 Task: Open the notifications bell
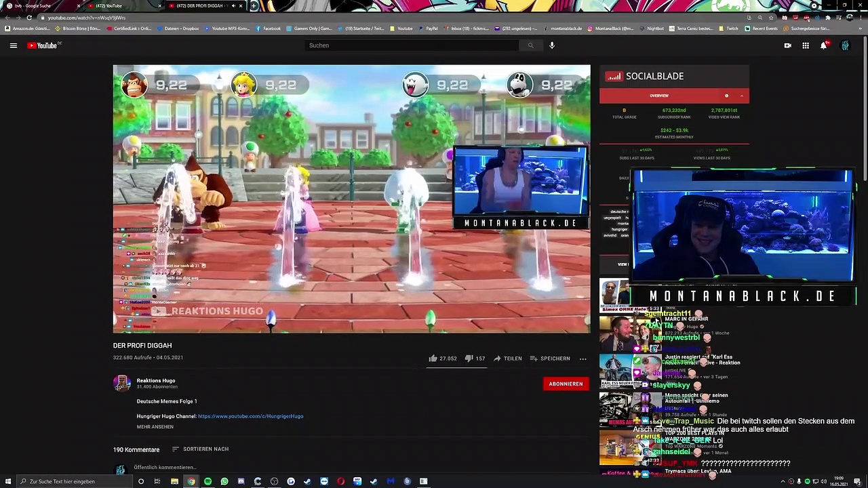coord(823,45)
